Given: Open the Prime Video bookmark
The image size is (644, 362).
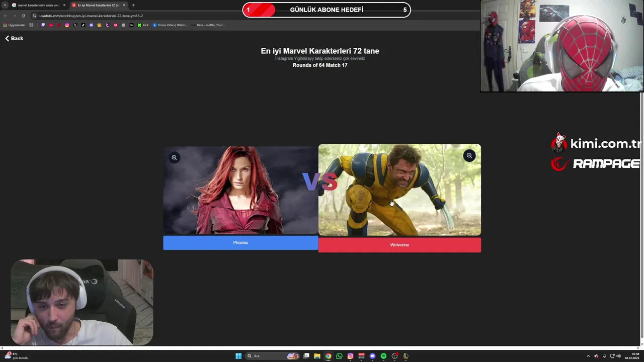Looking at the screenshot, I should coord(170,25).
